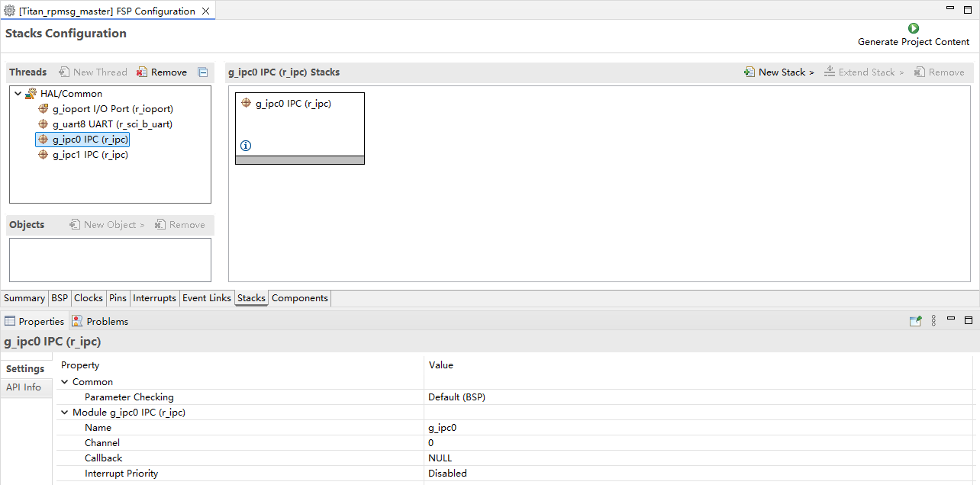Close the FSP Configuration editor tab

click(x=205, y=11)
